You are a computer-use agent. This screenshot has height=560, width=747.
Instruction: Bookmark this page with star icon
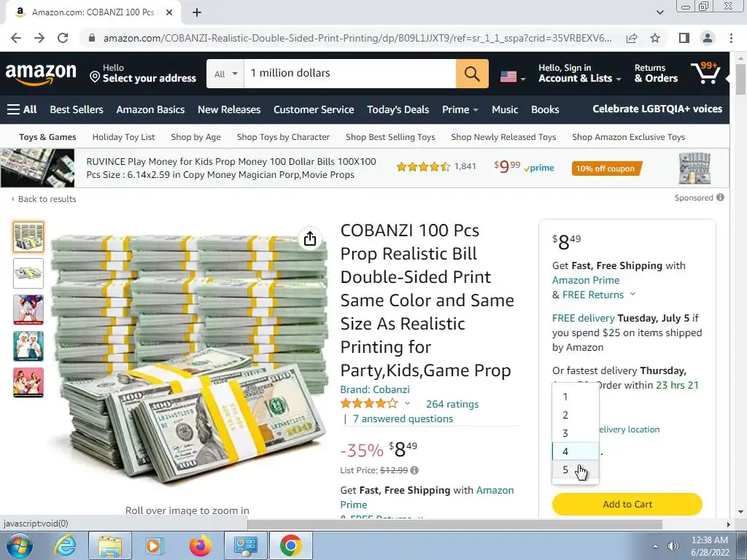coord(655,38)
